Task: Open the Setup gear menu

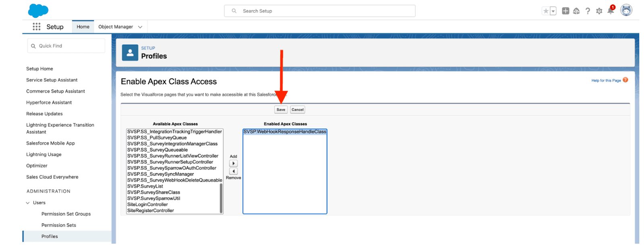Action: click(599, 11)
